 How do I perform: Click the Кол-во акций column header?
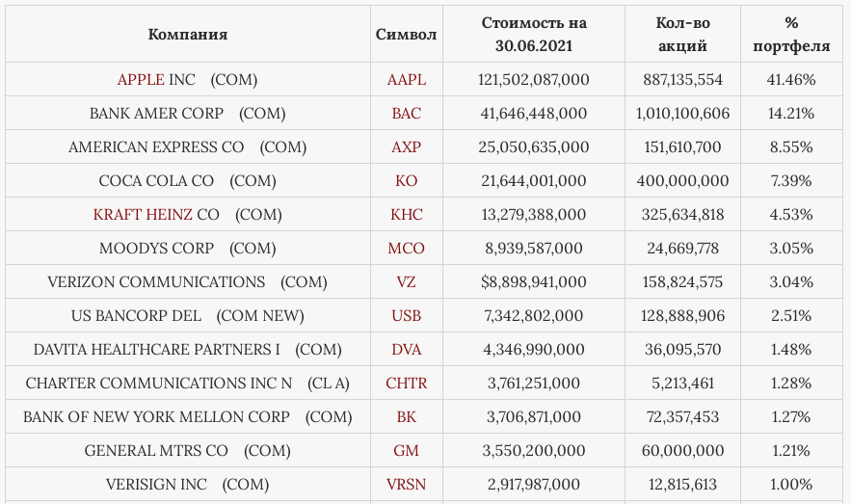(x=682, y=34)
